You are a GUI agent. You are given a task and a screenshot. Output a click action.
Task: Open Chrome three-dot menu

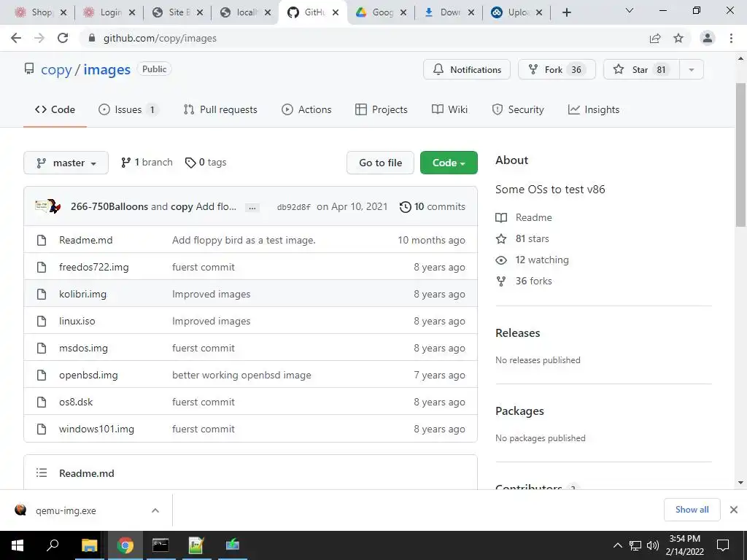tap(731, 38)
